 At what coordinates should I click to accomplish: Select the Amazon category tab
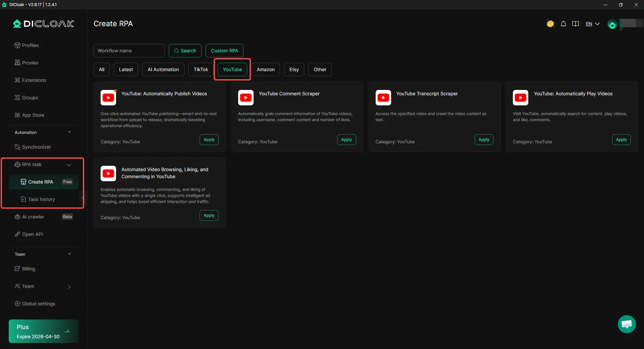[x=265, y=69]
